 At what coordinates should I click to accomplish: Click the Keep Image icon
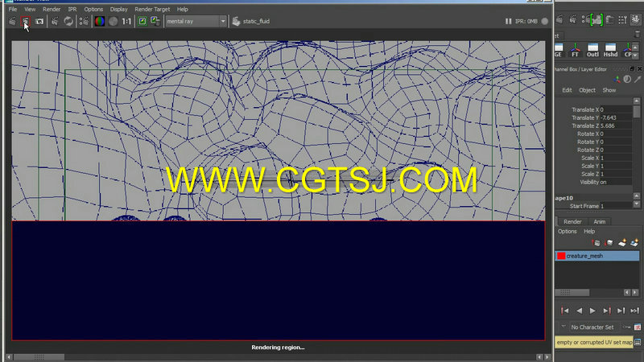coord(142,22)
